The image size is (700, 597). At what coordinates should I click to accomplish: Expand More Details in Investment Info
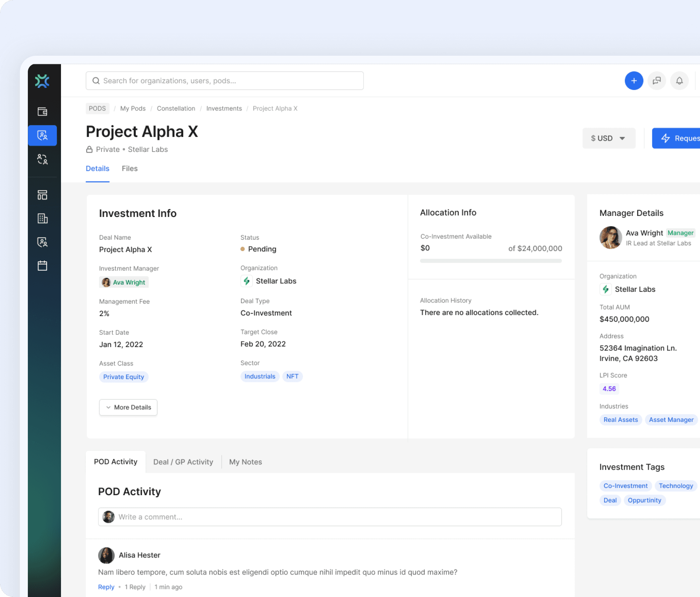pyautogui.click(x=128, y=407)
